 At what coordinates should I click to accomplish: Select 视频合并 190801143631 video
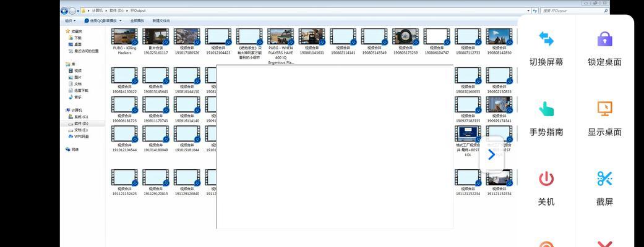coord(312,41)
